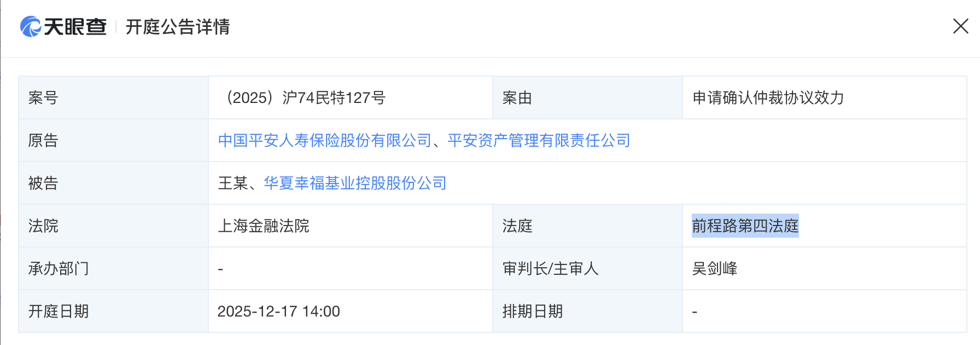
Task: Open 华夏幸福基业控股股份公司 defendant link
Action: 355,183
